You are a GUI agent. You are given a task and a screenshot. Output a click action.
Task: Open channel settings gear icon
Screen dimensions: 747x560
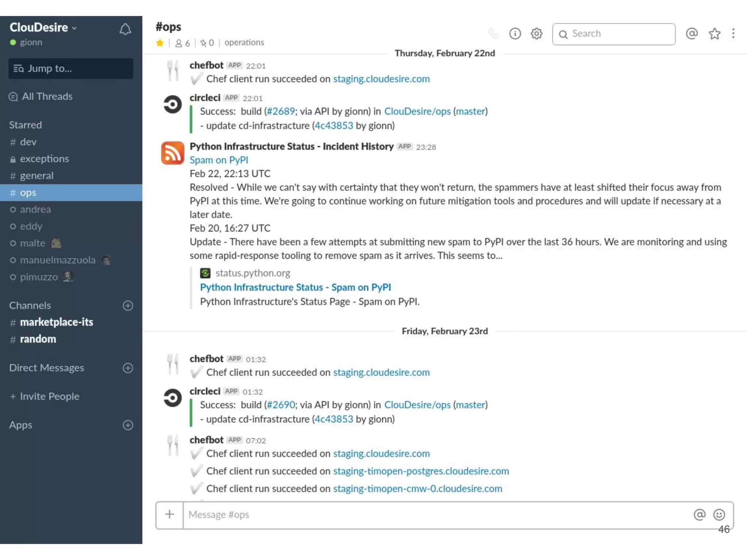[x=536, y=34]
